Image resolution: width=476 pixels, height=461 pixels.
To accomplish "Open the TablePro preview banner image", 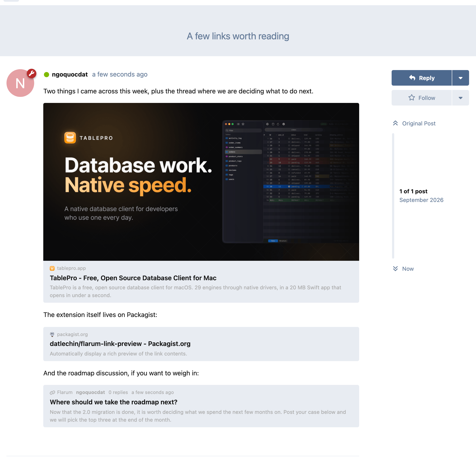I will 201,182.
